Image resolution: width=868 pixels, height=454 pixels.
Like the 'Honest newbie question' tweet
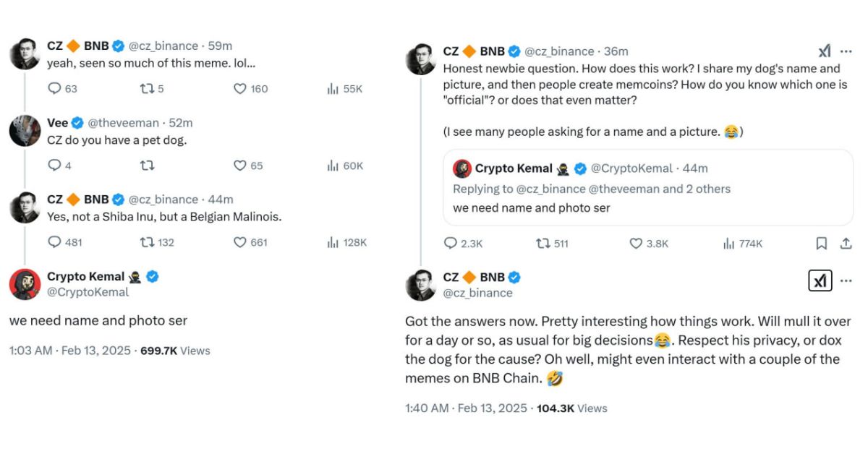pyautogui.click(x=636, y=244)
